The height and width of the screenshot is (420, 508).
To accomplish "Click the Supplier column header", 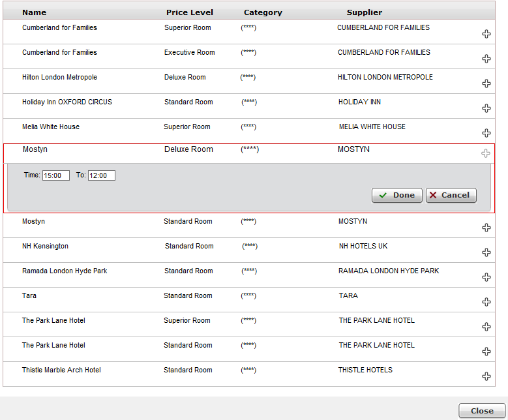I will click(365, 12).
